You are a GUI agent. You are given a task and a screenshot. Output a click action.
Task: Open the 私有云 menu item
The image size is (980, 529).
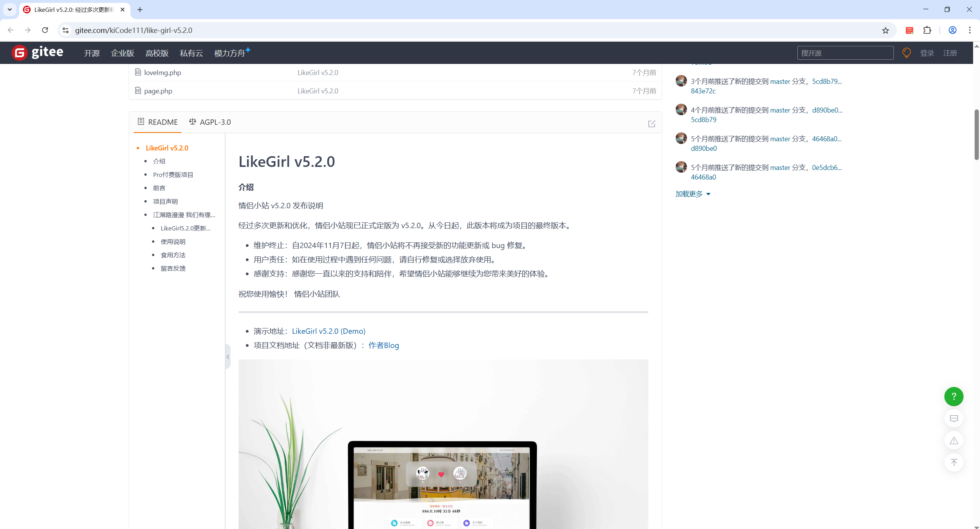point(191,53)
